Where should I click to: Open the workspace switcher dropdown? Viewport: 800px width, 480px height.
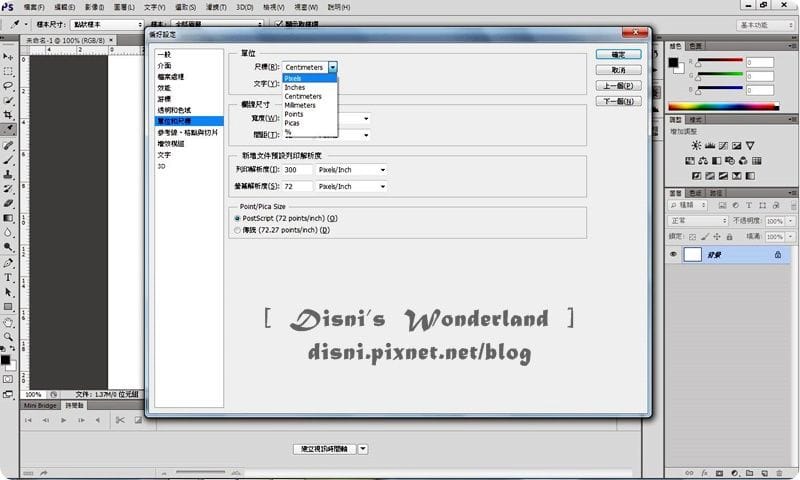pos(765,25)
